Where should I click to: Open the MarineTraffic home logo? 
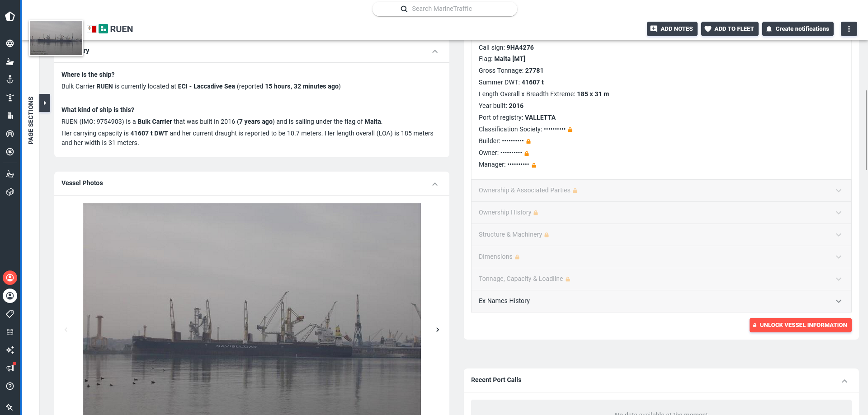(x=10, y=17)
